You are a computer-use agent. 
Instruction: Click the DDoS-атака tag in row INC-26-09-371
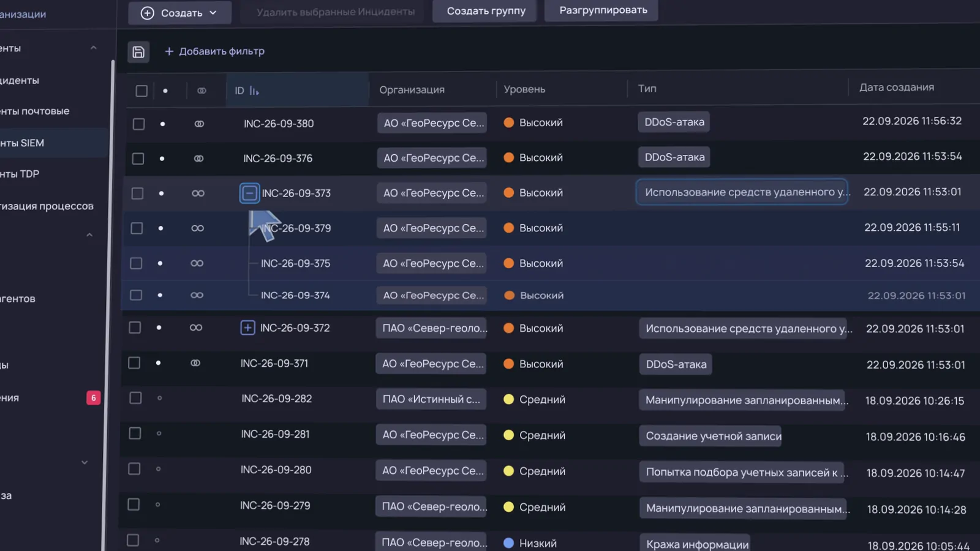(x=676, y=364)
